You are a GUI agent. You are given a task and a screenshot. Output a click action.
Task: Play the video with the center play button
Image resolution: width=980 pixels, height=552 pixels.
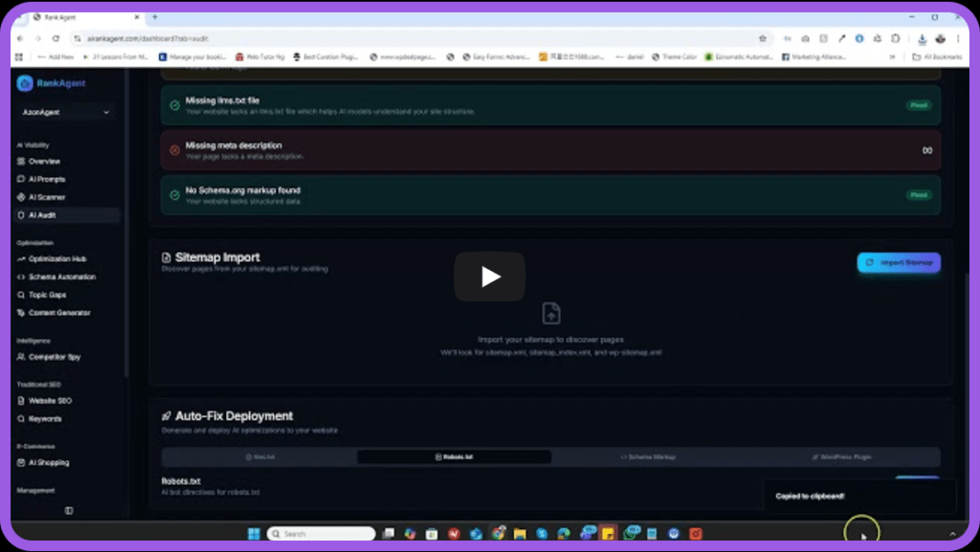pos(489,276)
